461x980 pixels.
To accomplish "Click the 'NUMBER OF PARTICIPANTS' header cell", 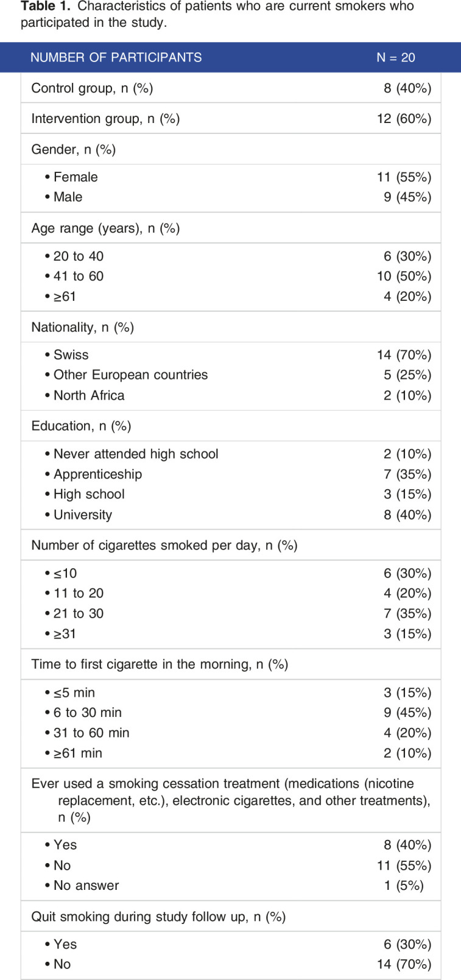I will tap(116, 58).
